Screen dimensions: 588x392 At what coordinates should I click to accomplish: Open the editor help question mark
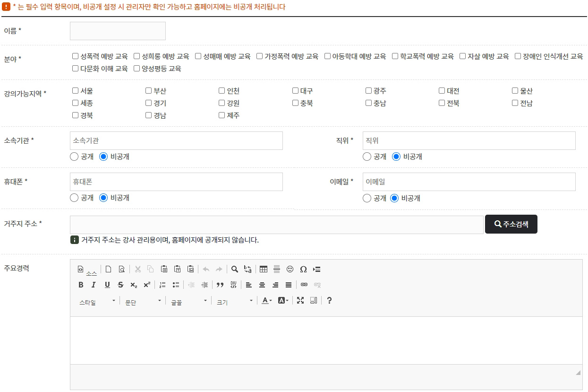[x=329, y=300]
